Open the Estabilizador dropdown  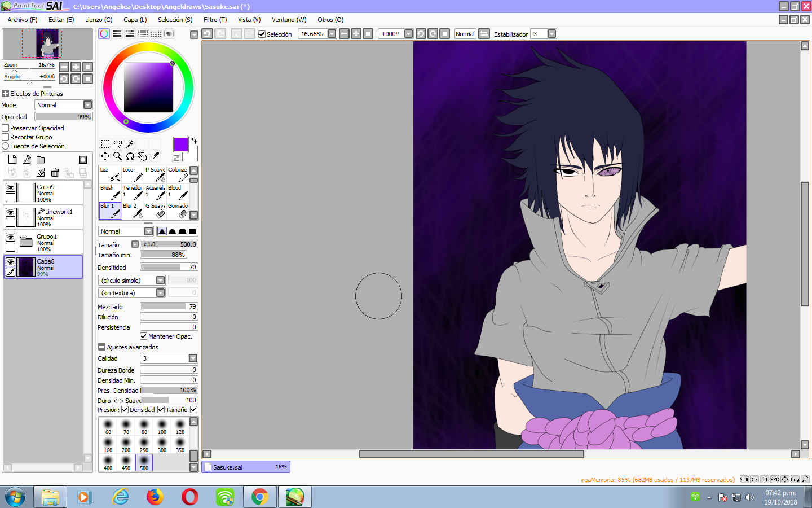click(552, 34)
